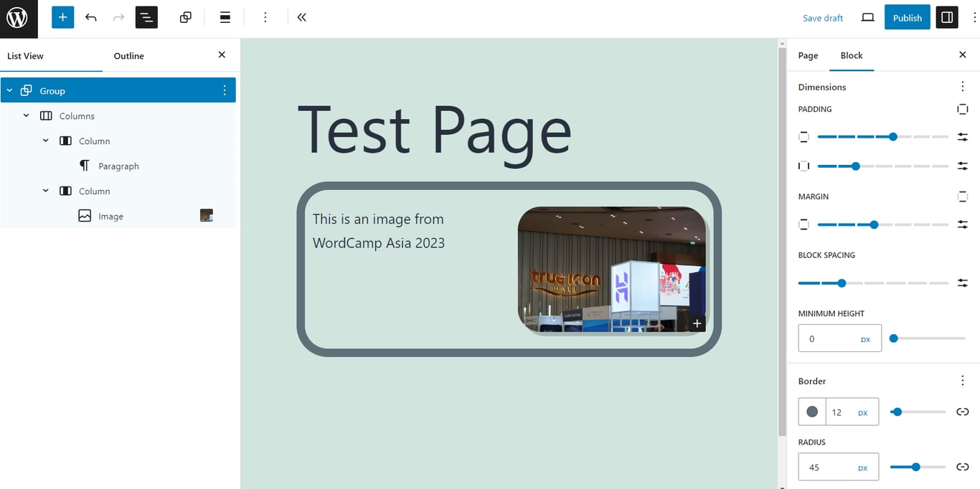Click the Radius value input field
Image resolution: width=980 pixels, height=489 pixels.
[832, 466]
